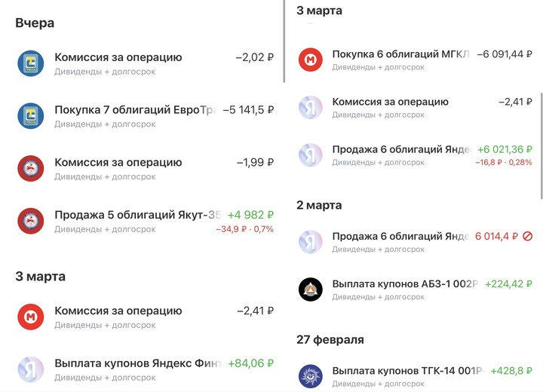Click the logo next to Покупка 7 облигаций ЕвроТранс
The width and height of the screenshot is (543, 392).
point(31,116)
